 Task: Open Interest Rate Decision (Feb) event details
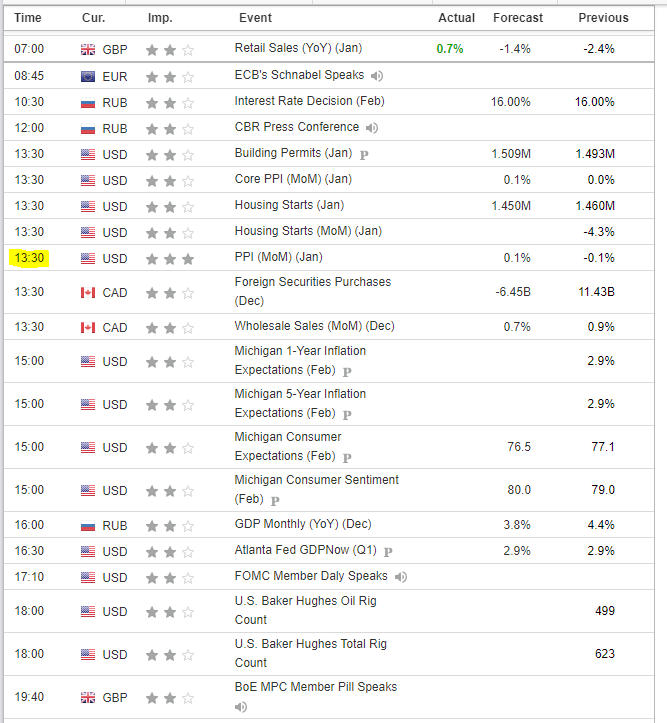[309, 101]
